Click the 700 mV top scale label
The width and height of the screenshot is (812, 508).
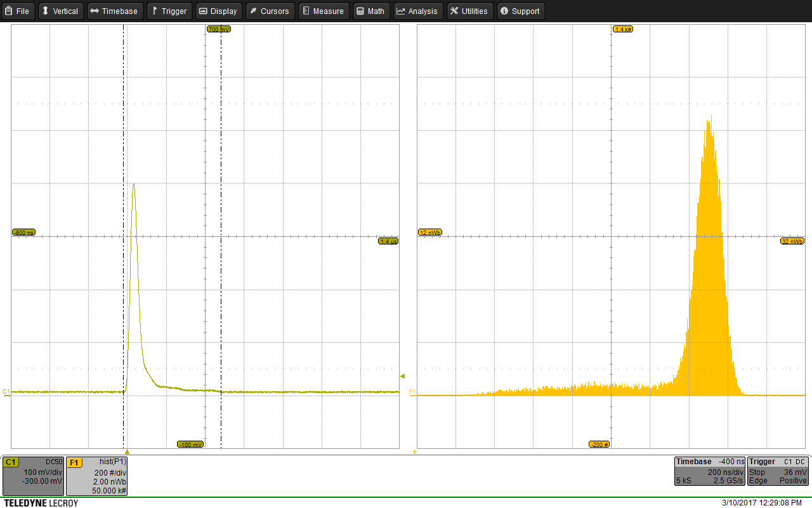[218, 29]
